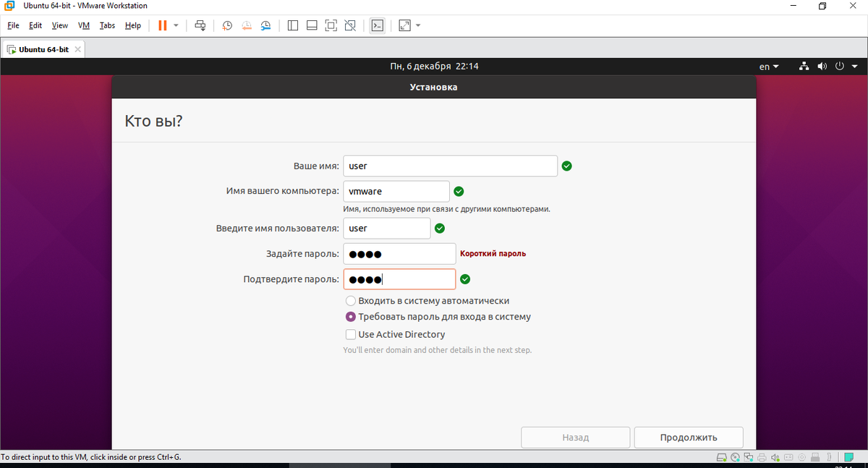This screenshot has height=468, width=868.
Task: Click the printer device status icon
Action: (762, 457)
